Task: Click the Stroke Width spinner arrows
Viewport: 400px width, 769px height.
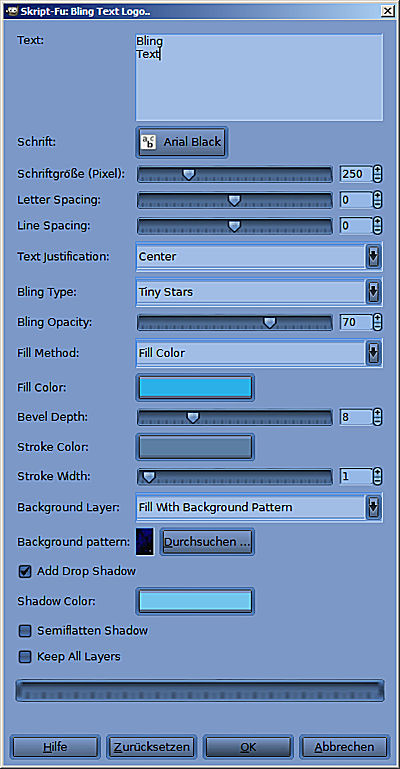Action: tap(377, 476)
